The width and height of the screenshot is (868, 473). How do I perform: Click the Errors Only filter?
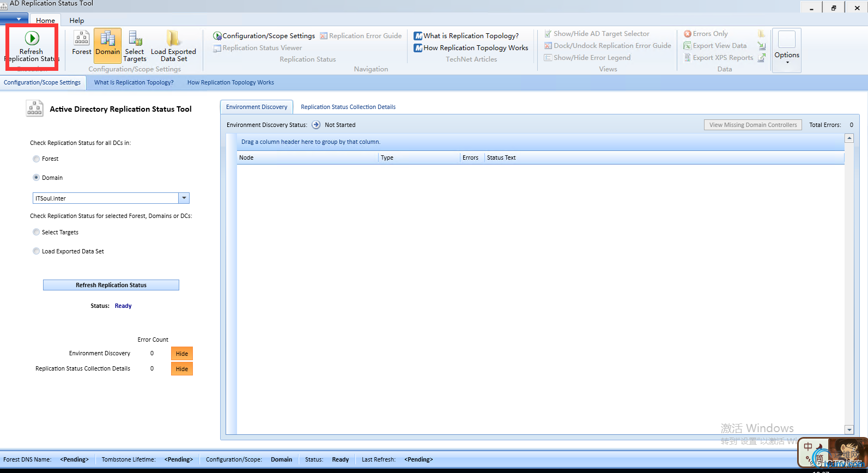[x=706, y=34]
